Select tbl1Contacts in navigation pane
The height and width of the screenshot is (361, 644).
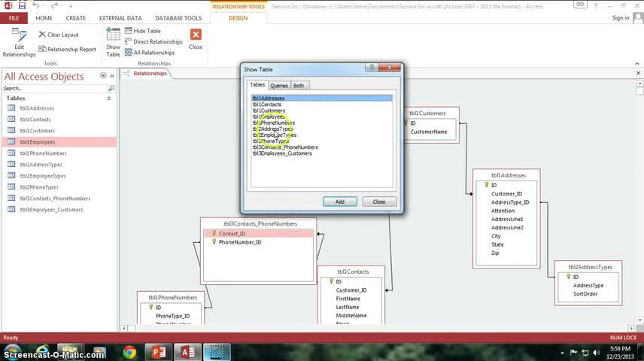point(59,120)
